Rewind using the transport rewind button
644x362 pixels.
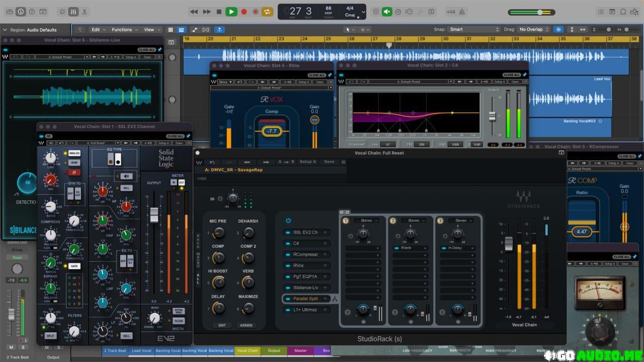[x=194, y=12]
